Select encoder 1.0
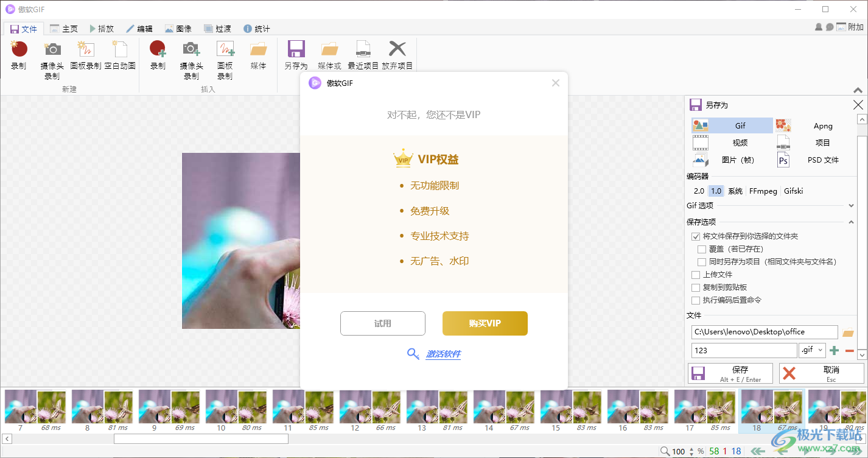868x458 pixels. [x=716, y=191]
